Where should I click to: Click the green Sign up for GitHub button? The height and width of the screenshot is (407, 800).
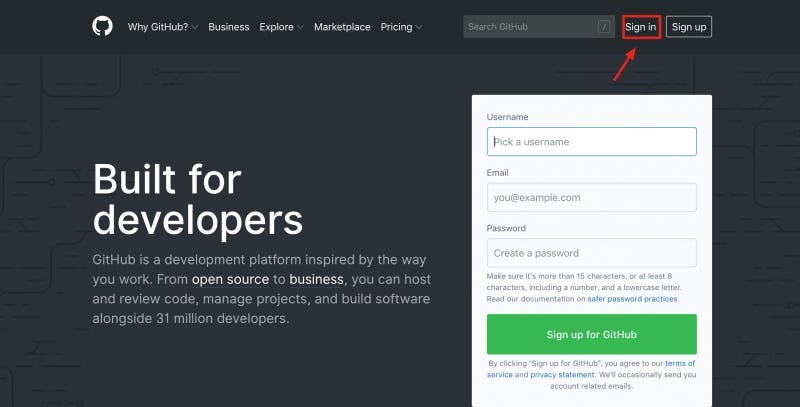(x=591, y=335)
